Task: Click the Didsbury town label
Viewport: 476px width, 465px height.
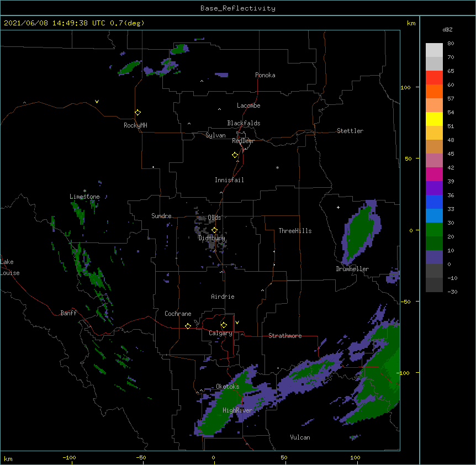Action: click(x=211, y=238)
